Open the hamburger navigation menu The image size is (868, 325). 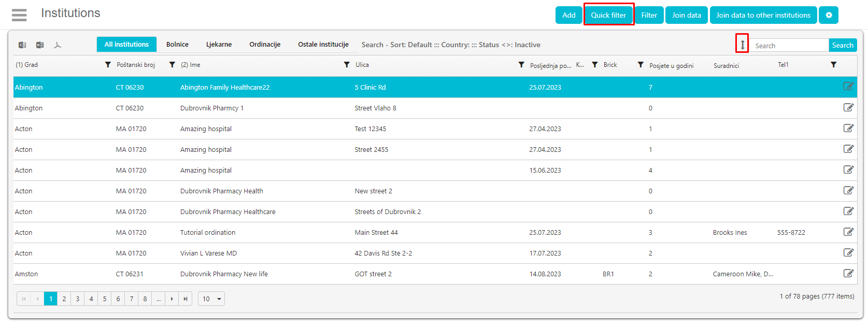pos(19,15)
